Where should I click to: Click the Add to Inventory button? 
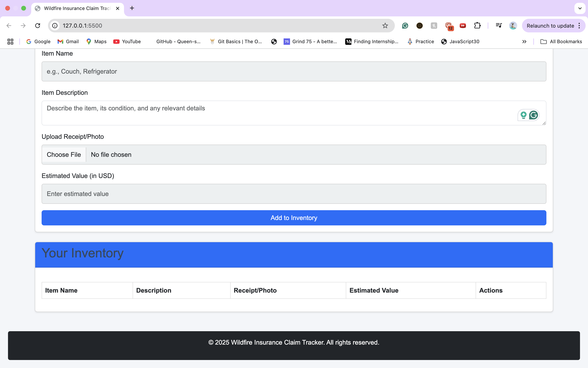(x=294, y=218)
